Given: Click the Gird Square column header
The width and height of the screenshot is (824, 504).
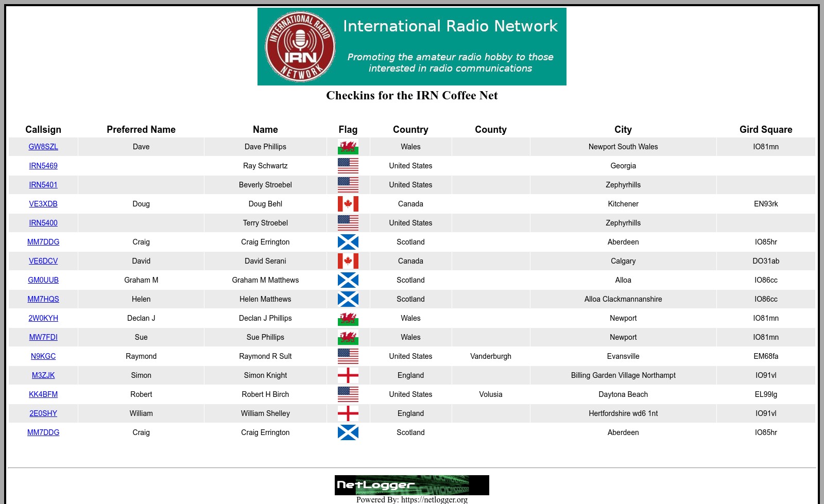Looking at the screenshot, I should click(765, 130).
